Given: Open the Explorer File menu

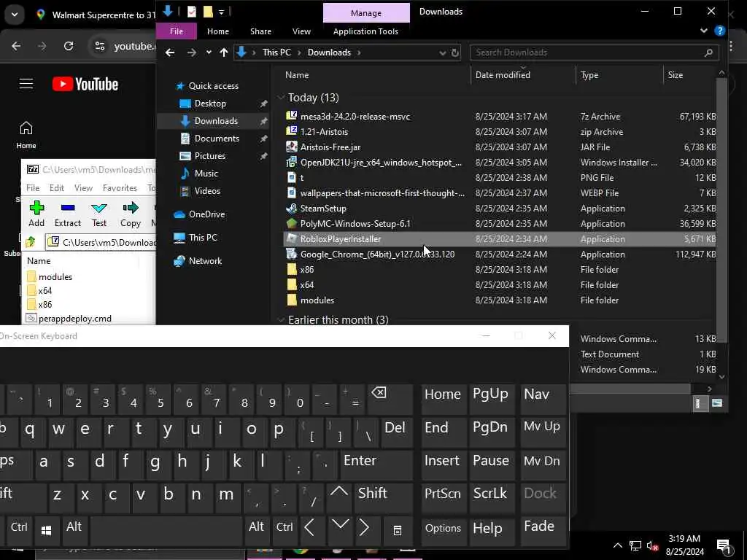Looking at the screenshot, I should 177,31.
